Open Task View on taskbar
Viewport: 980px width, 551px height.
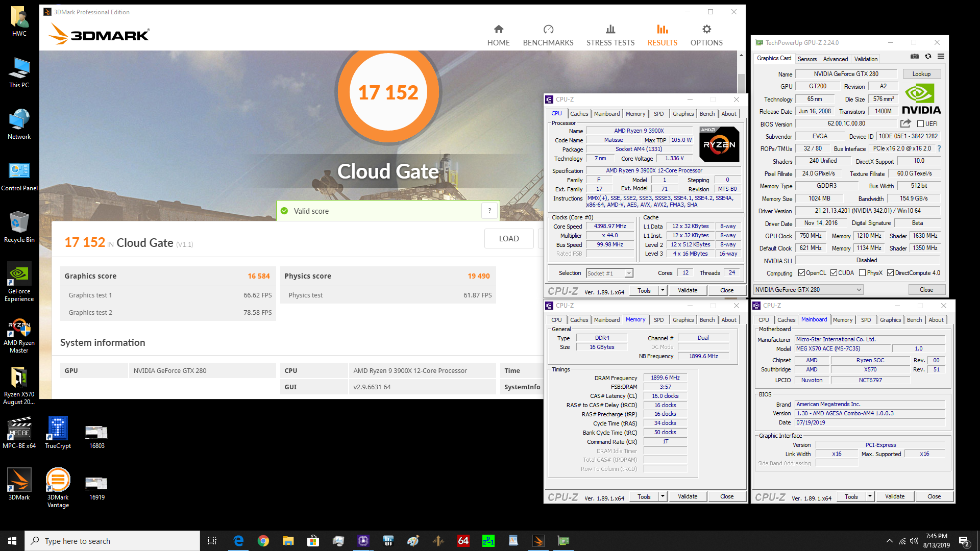(x=212, y=541)
